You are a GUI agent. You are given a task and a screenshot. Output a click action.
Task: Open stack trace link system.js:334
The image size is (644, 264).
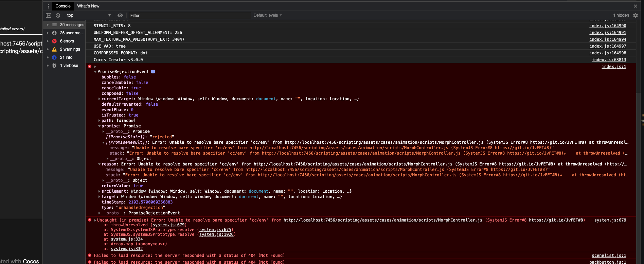[127, 239]
